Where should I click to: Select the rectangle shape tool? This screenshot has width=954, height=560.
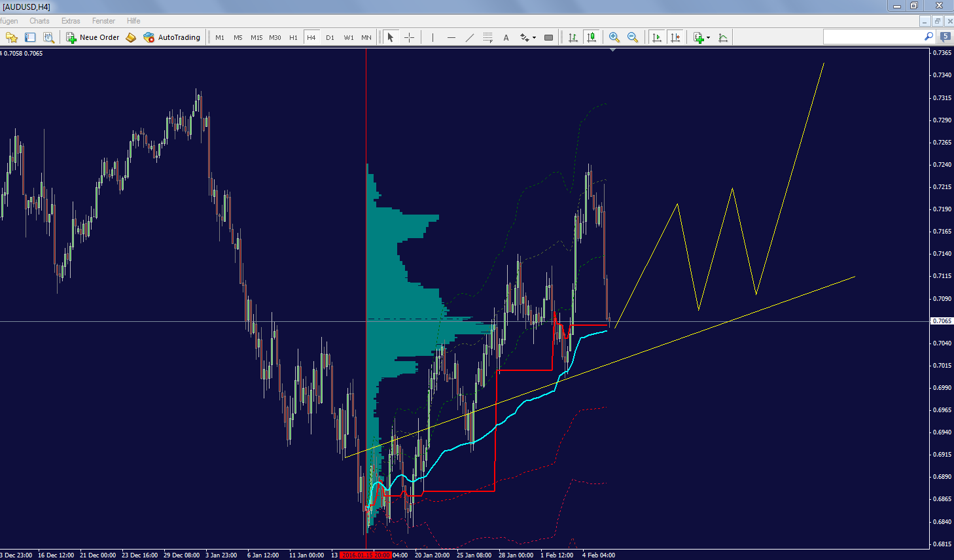pos(549,37)
